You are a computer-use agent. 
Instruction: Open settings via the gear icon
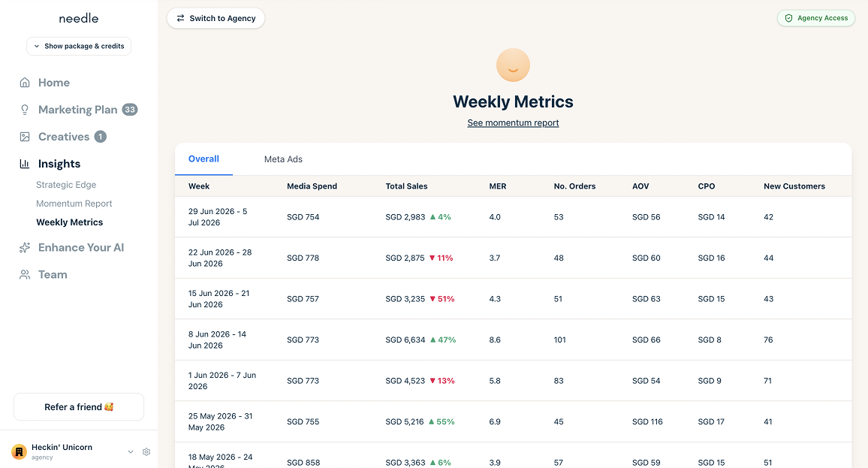click(146, 452)
